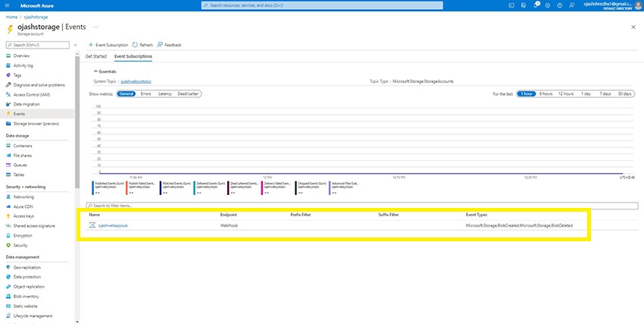This screenshot has height=324, width=644.
Task: Add a new Event Subscription
Action: (x=108, y=45)
